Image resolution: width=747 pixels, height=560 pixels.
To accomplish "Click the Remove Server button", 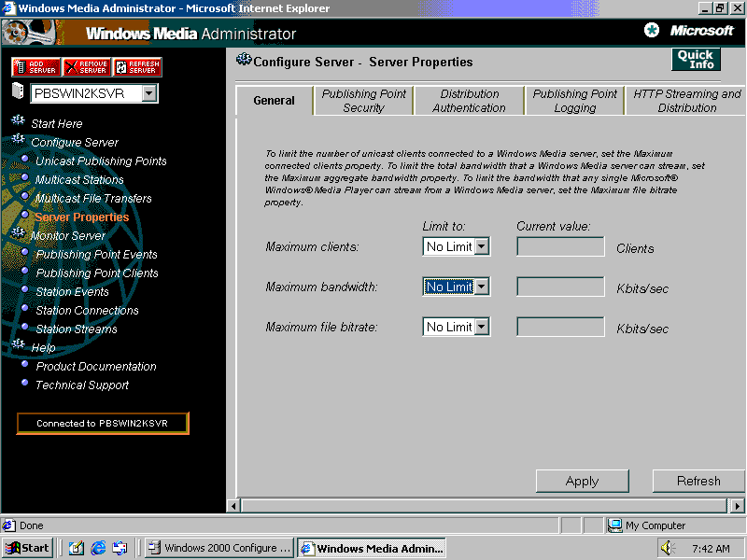I will (x=87, y=67).
